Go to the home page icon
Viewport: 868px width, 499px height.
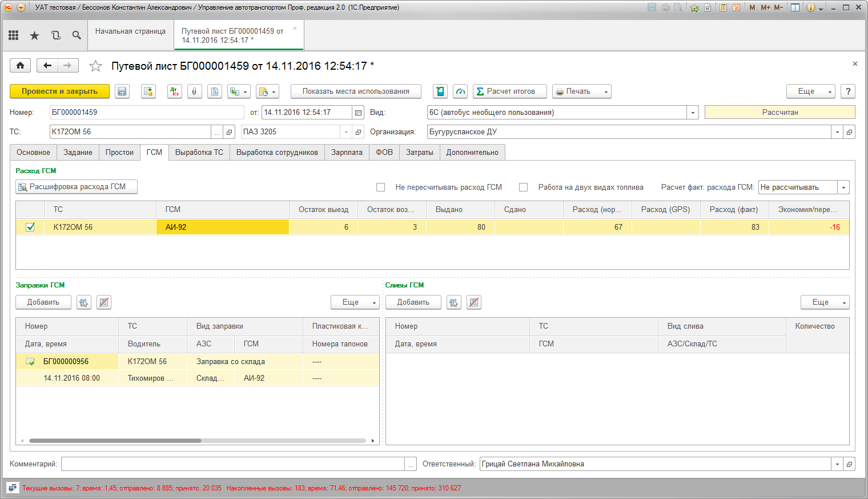[20, 66]
